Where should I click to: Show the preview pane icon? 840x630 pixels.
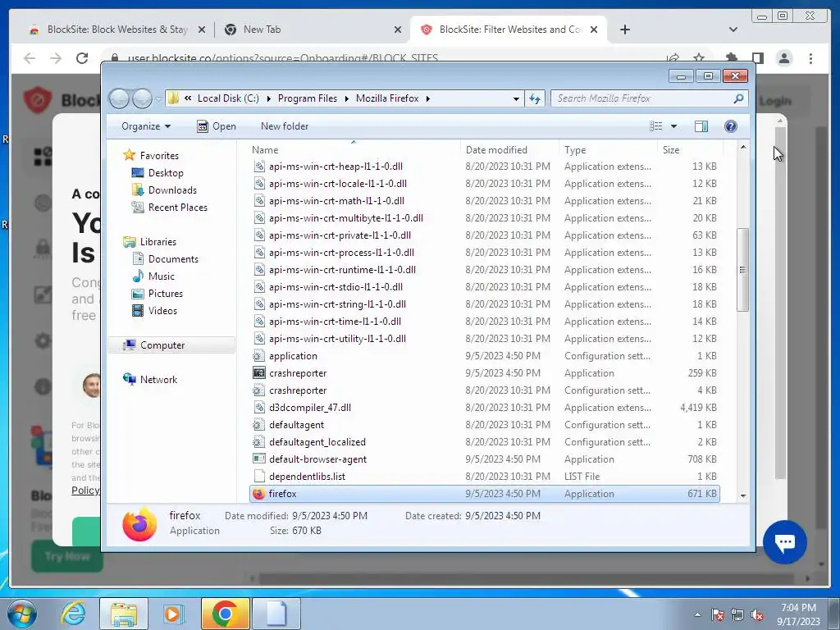701,126
